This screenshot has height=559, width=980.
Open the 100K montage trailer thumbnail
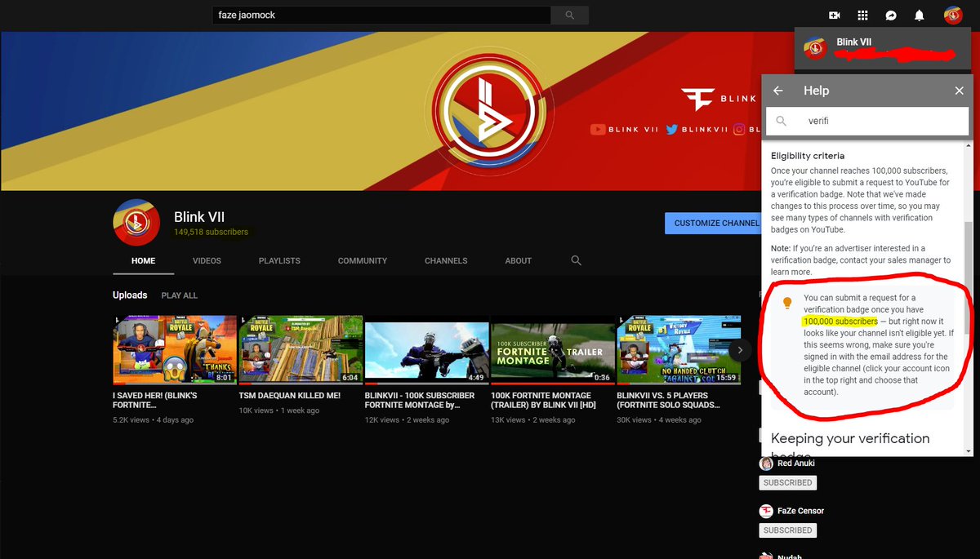[x=553, y=350]
